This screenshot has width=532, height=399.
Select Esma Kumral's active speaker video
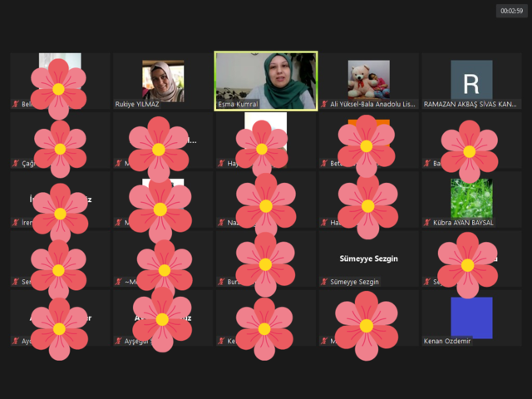tap(266, 81)
